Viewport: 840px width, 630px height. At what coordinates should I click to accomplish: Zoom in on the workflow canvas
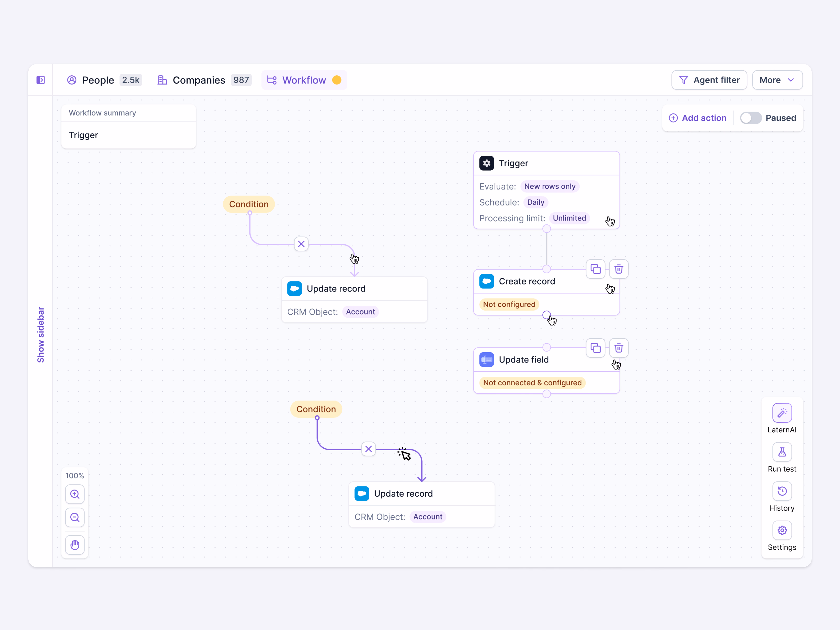coord(75,494)
